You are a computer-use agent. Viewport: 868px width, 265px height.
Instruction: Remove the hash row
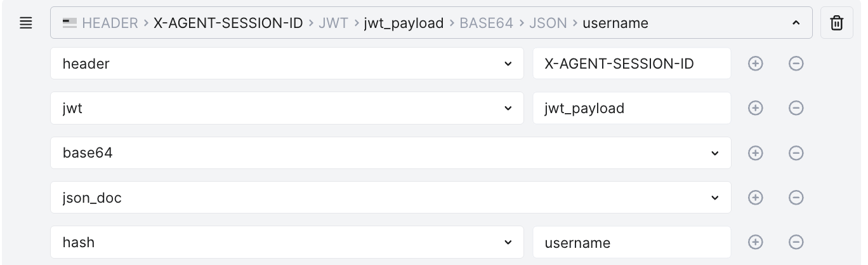(796, 242)
